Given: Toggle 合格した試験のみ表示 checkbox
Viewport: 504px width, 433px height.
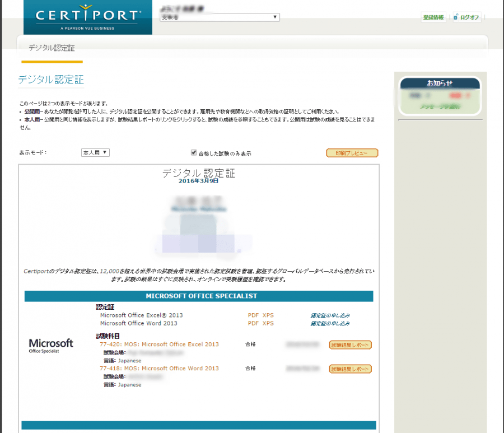Looking at the screenshot, I should [x=194, y=152].
